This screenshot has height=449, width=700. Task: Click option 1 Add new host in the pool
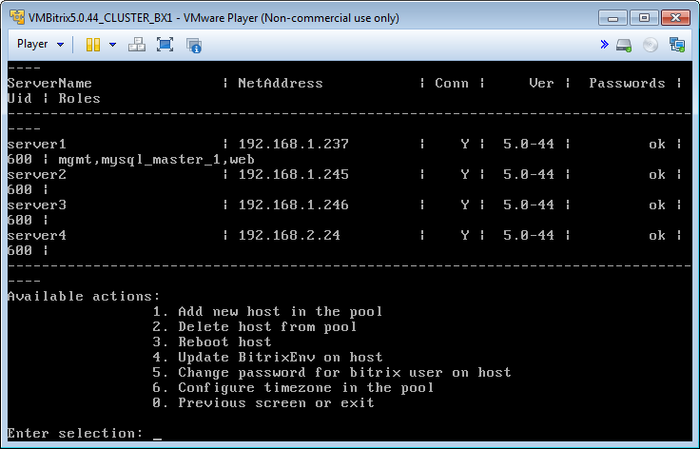(x=267, y=312)
